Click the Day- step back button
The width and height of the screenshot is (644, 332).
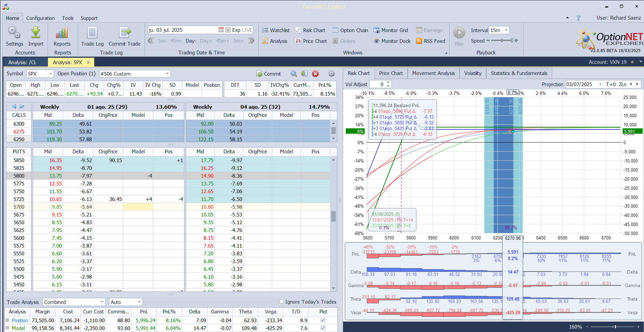click(191, 41)
